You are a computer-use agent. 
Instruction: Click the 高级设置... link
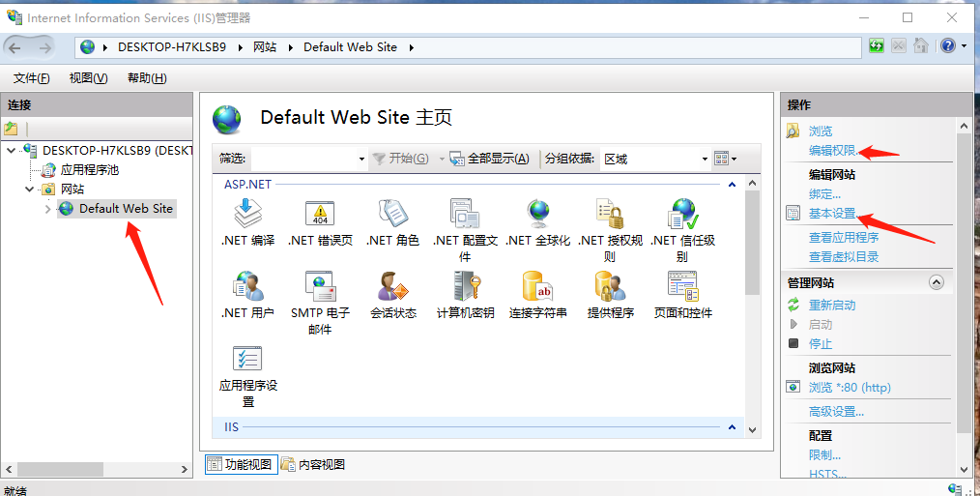click(x=836, y=412)
